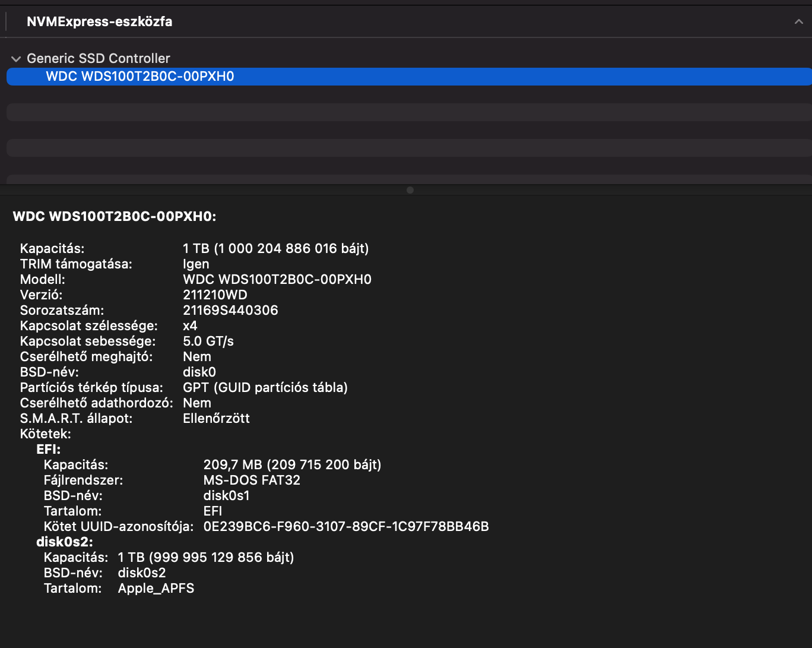Click the Kapcsolat sebessége: label
This screenshot has height=648, width=812.
pyautogui.click(x=88, y=341)
